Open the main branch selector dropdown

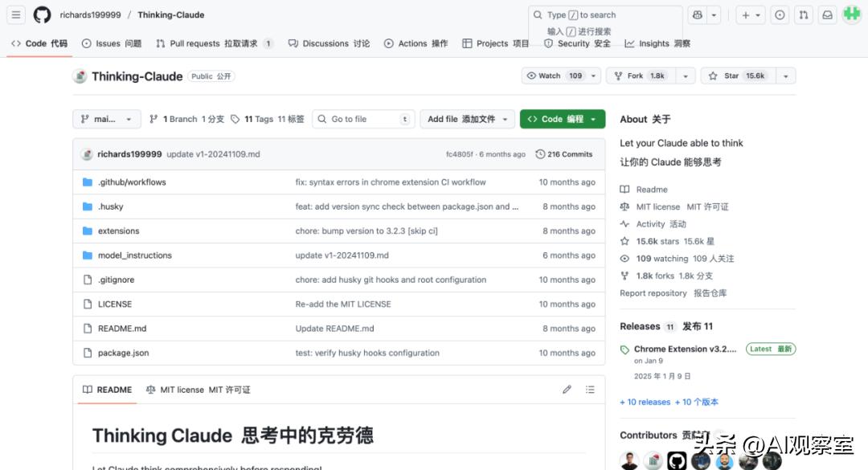tap(107, 119)
